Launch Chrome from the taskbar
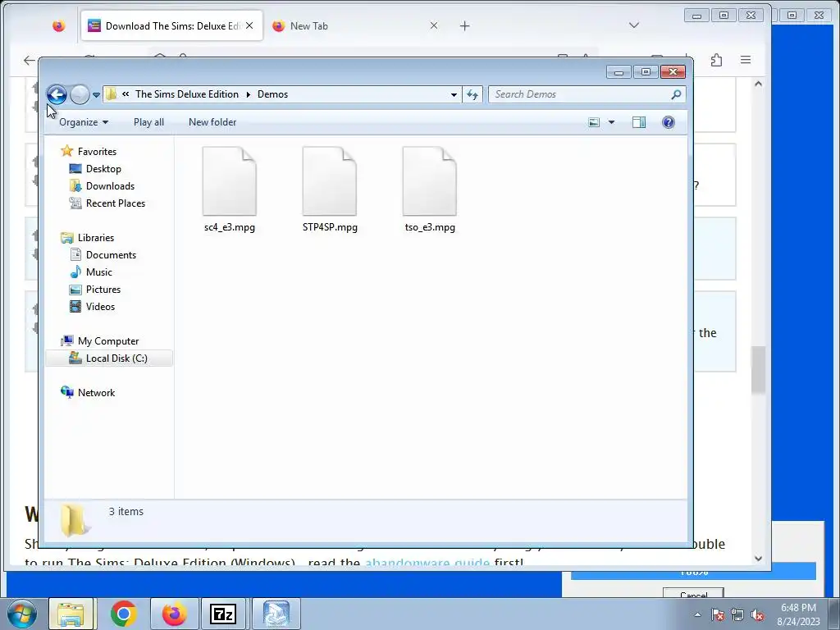840x630 pixels. click(x=124, y=614)
